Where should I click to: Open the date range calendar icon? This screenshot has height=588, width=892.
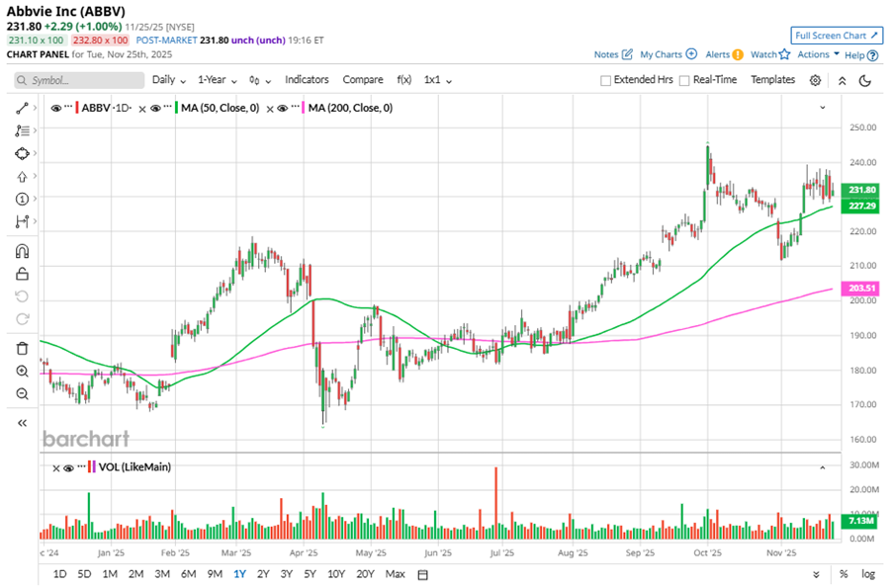[422, 574]
